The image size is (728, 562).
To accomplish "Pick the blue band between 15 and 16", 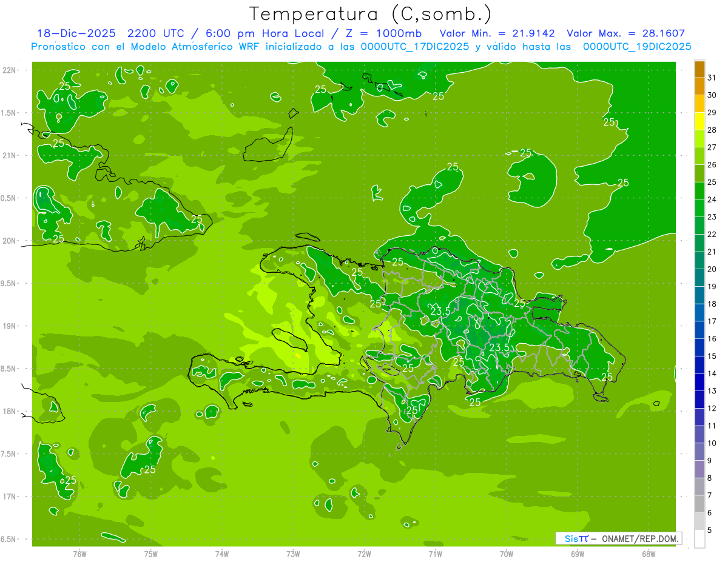I will (699, 347).
